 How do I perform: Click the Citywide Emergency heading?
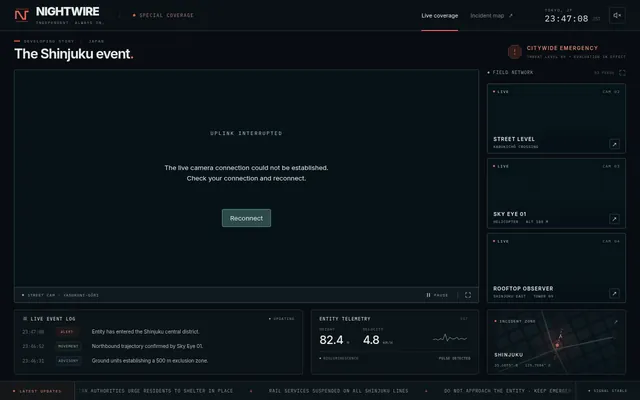coord(562,48)
